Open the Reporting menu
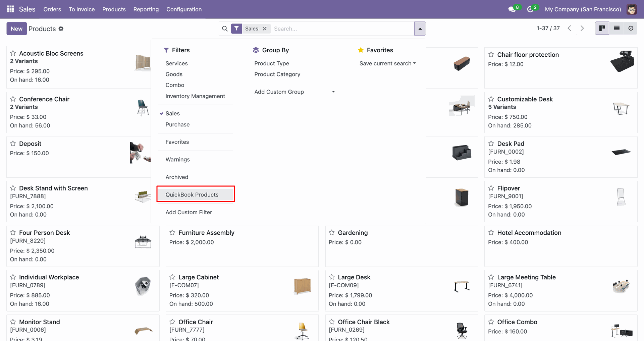 pyautogui.click(x=146, y=9)
